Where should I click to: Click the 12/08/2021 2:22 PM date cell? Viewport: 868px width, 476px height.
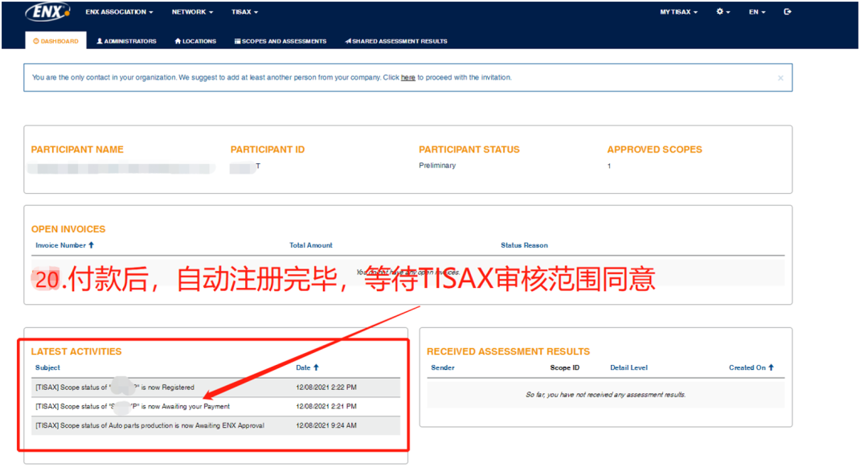point(326,388)
